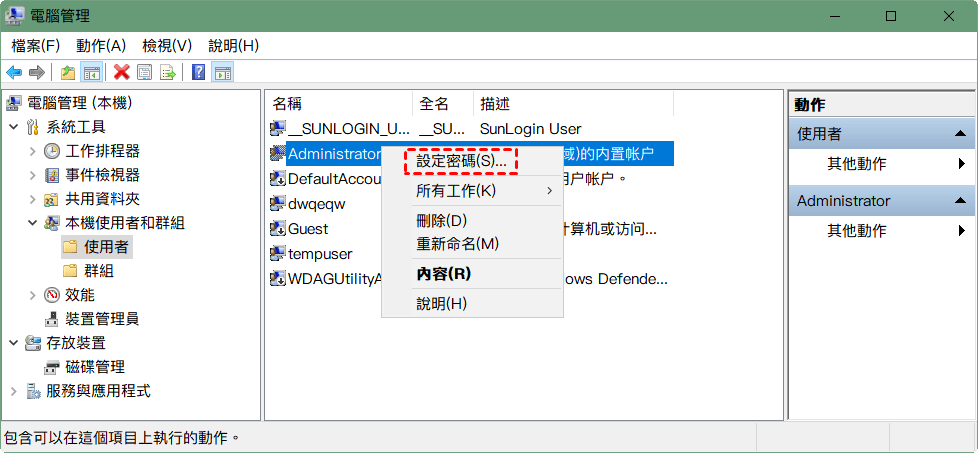Go up one level using the folder-arrow icon
978x453 pixels.
coord(68,73)
